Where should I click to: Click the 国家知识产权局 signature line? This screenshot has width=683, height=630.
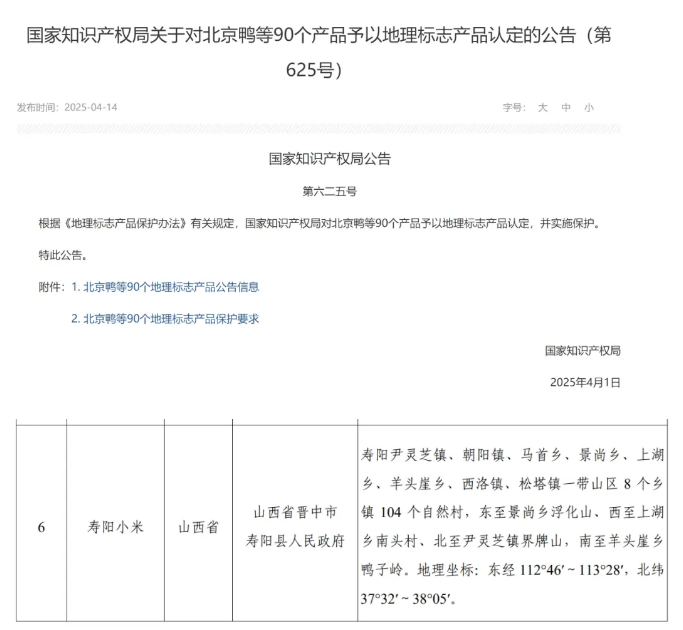pos(582,350)
